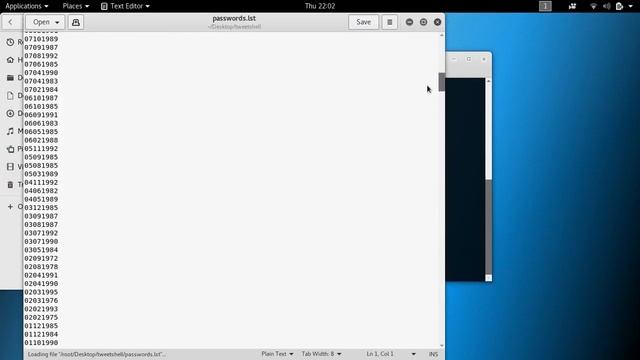
Task: Click the editor scrollbar up arrow
Action: [442, 36]
